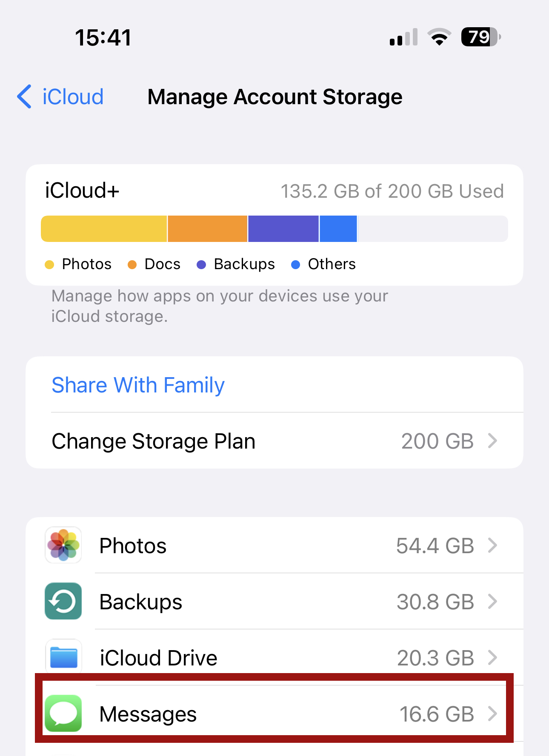This screenshot has height=756, width=549.
Task: Tap the battery indicator showing 79
Action: click(481, 37)
